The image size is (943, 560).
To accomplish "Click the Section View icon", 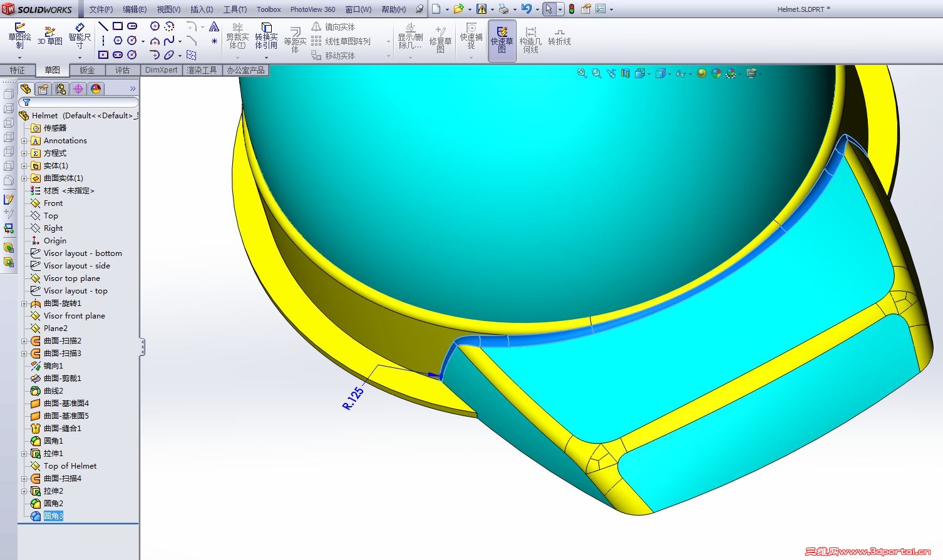I will (x=626, y=73).
